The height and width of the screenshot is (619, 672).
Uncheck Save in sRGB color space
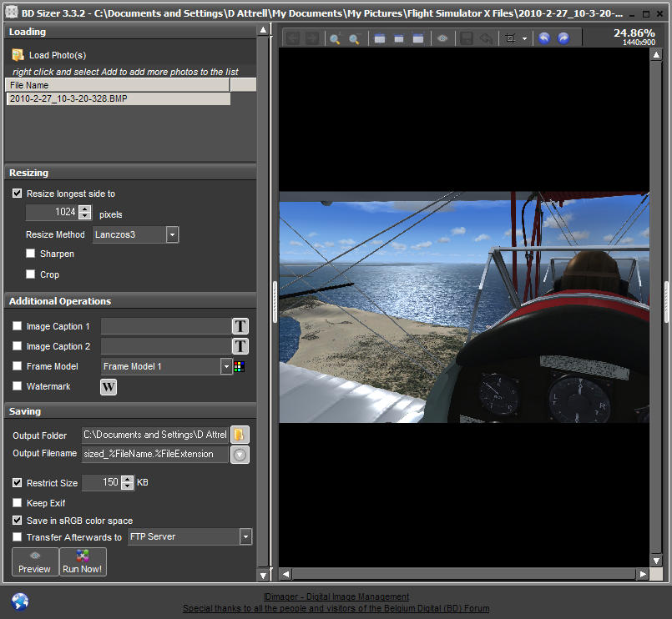[x=18, y=521]
